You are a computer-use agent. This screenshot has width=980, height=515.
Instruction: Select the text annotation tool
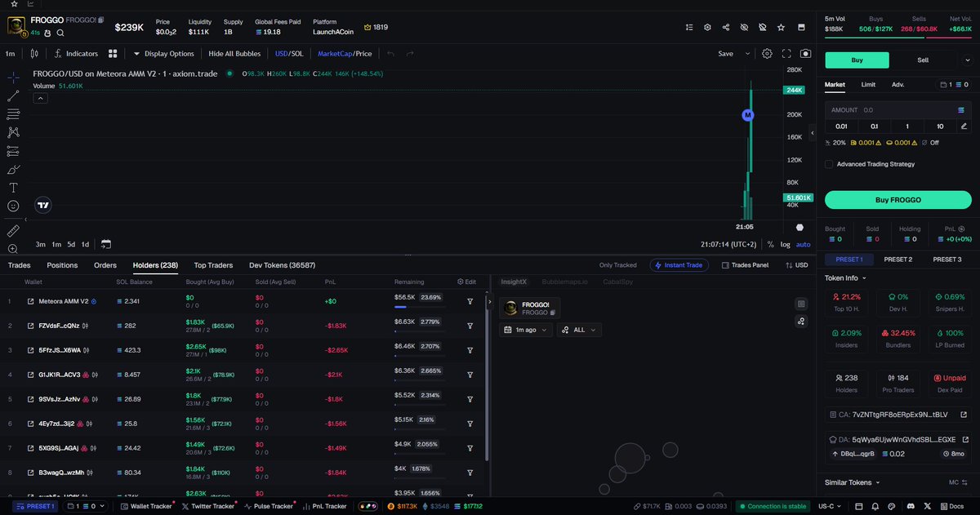coord(13,188)
